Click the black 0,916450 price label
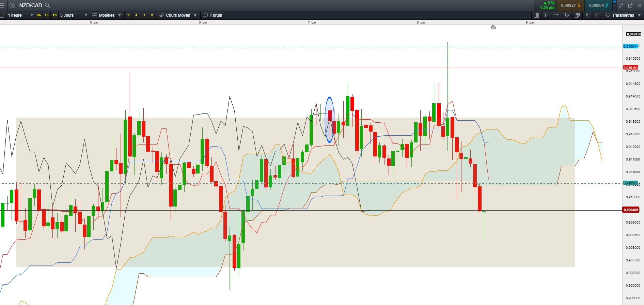644x305 pixels. coord(633,34)
